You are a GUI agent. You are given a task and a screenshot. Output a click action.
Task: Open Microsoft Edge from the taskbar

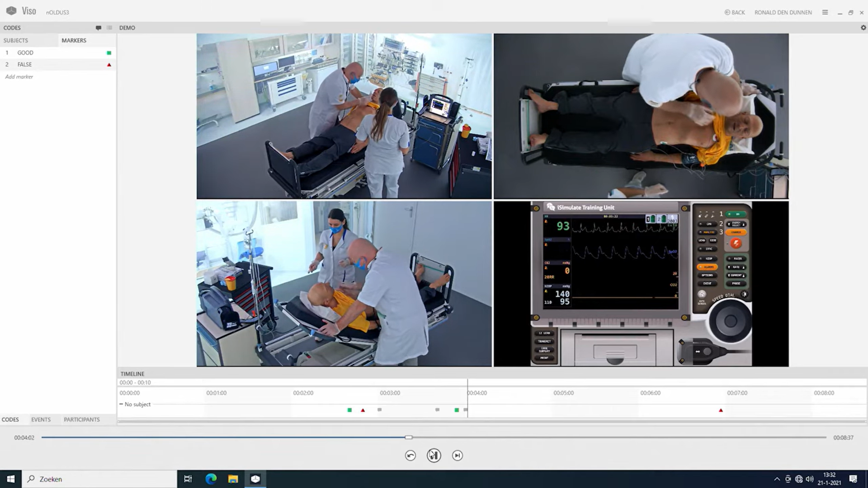pos(211,479)
